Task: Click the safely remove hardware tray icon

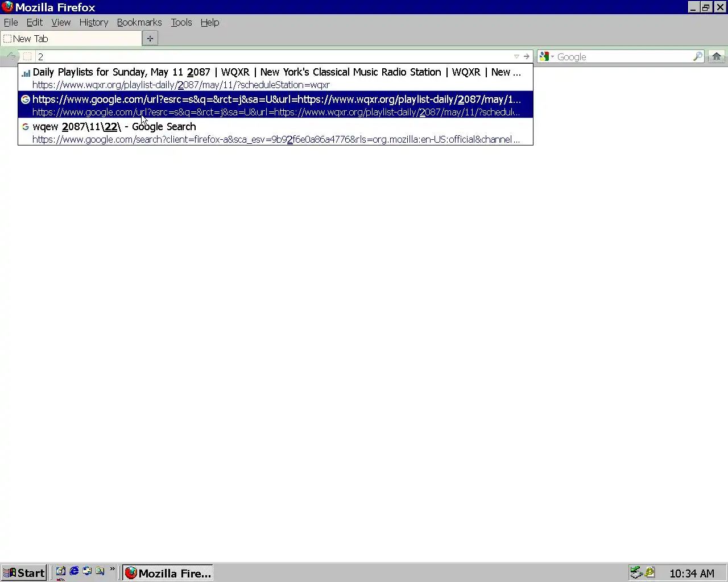Action: click(636, 572)
